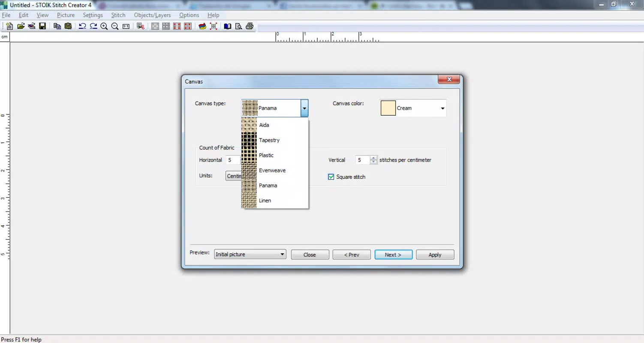The image size is (644, 343).
Task: Click the Copy toolbar icon
Action: coord(57,26)
